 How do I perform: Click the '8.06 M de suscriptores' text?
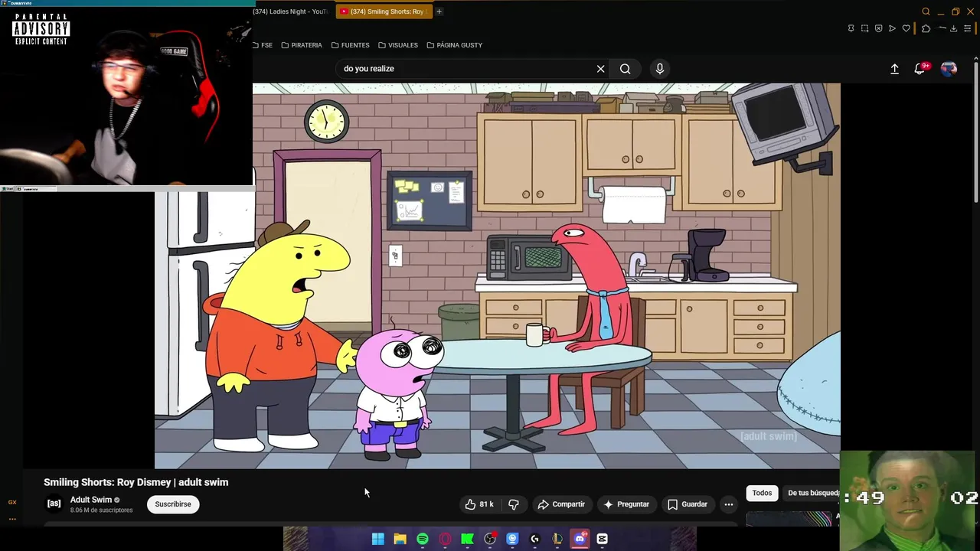[x=101, y=510]
